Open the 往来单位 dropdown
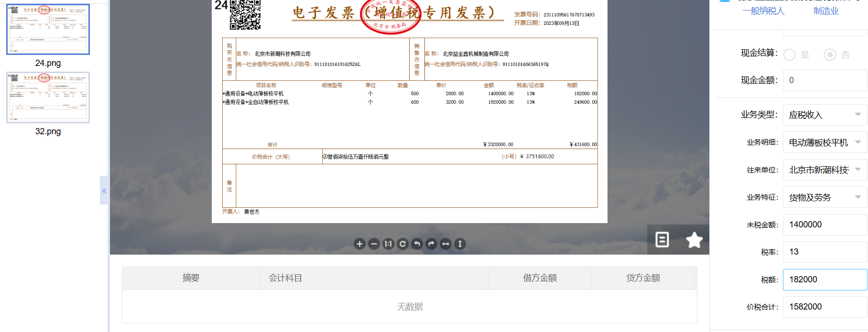 coord(825,170)
